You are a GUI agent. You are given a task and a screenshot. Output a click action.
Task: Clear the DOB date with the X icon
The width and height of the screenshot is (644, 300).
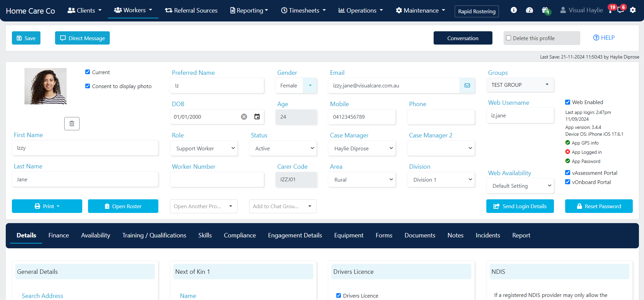click(x=244, y=117)
